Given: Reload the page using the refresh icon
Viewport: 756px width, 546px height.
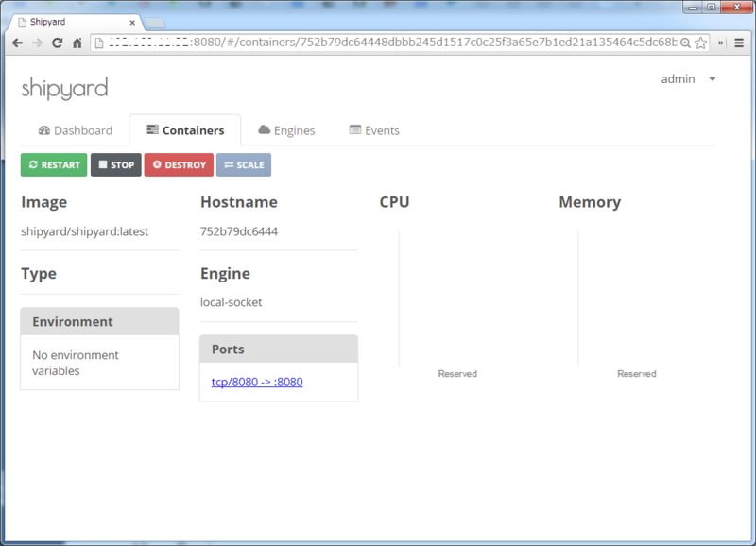Looking at the screenshot, I should [59, 43].
